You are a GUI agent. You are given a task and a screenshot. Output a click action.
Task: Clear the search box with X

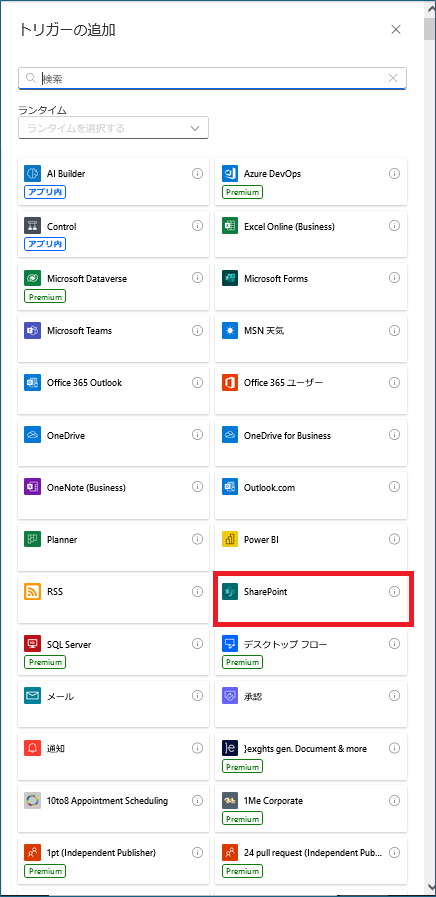(393, 78)
